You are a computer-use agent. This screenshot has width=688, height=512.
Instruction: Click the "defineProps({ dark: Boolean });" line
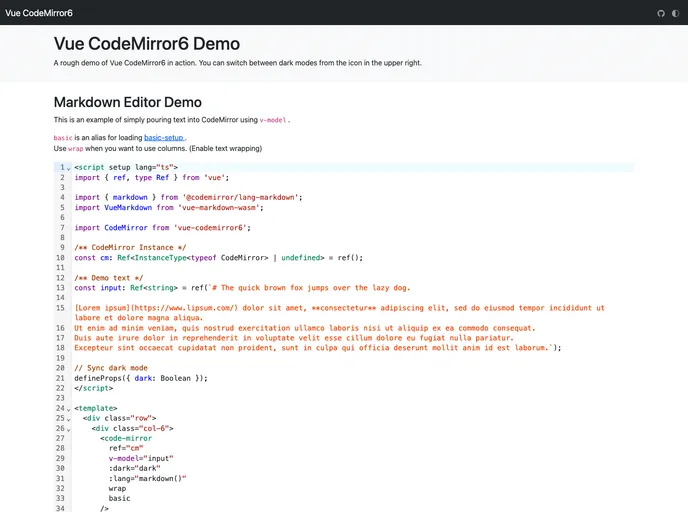(141, 378)
